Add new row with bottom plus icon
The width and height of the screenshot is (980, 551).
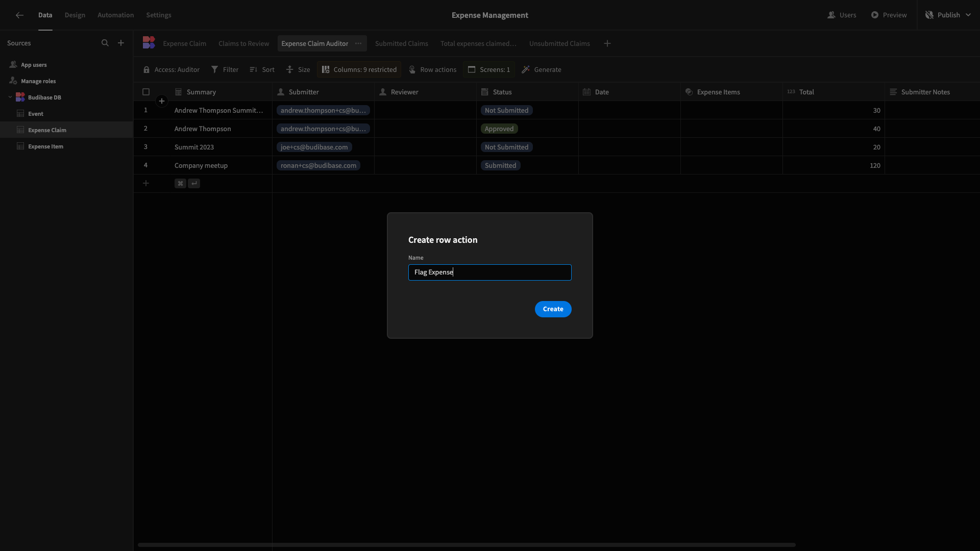click(x=146, y=184)
